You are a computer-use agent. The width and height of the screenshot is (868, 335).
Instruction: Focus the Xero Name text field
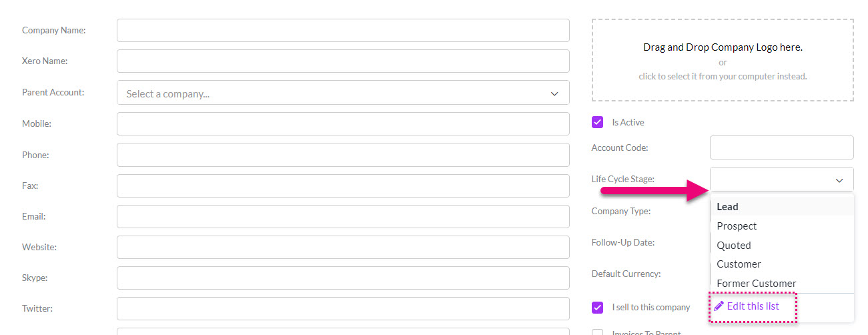pos(343,61)
